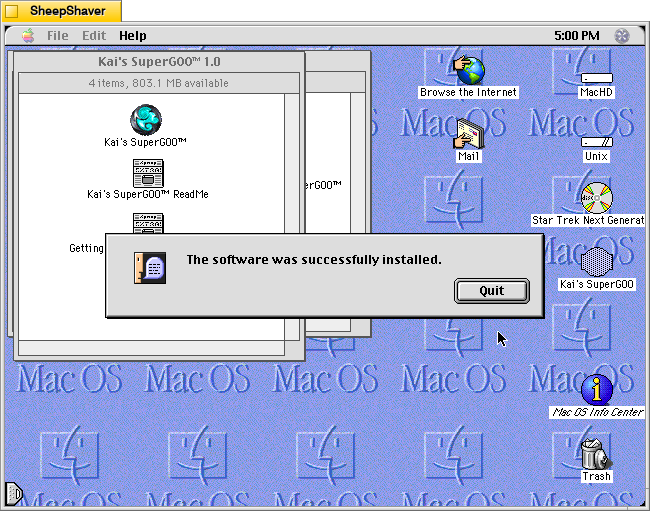This screenshot has width=650, height=511.
Task: Click the "Kai's SuperGOO ReadMe" file label
Action: tap(148, 194)
